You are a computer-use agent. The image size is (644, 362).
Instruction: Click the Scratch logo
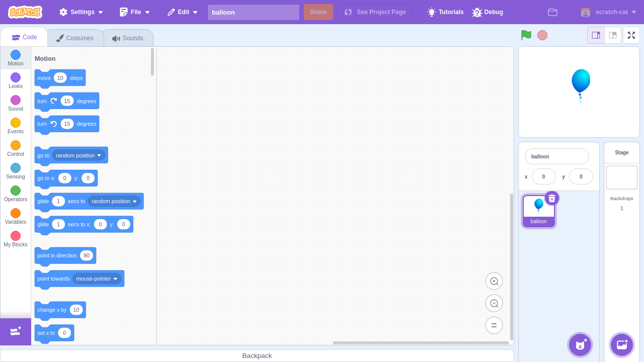(x=25, y=12)
